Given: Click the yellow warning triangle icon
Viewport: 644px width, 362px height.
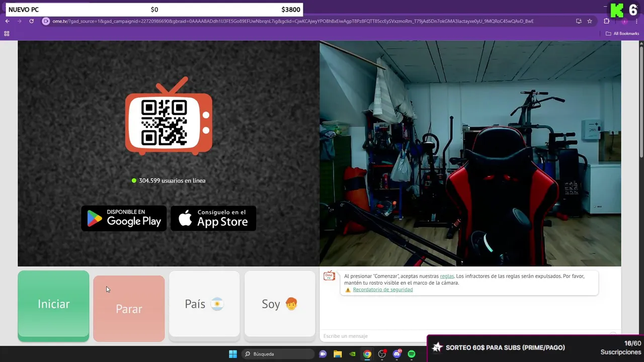Looking at the screenshot, I should click(348, 290).
